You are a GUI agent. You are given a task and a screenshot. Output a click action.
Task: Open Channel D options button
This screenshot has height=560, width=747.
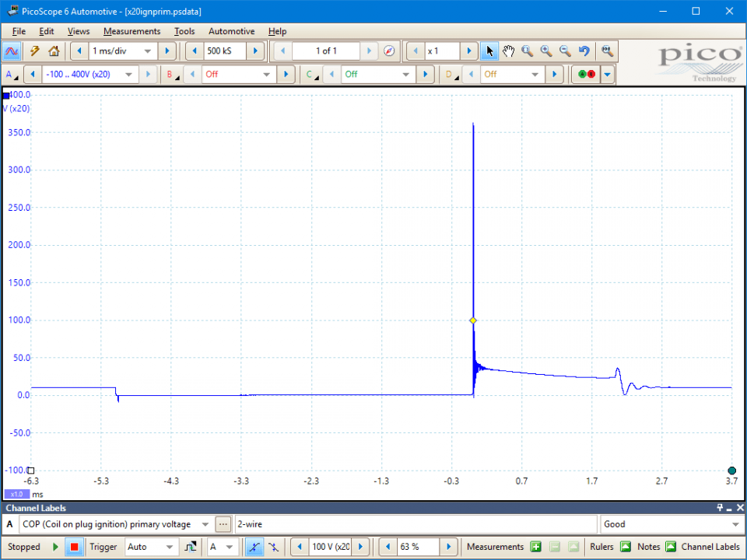(x=452, y=75)
